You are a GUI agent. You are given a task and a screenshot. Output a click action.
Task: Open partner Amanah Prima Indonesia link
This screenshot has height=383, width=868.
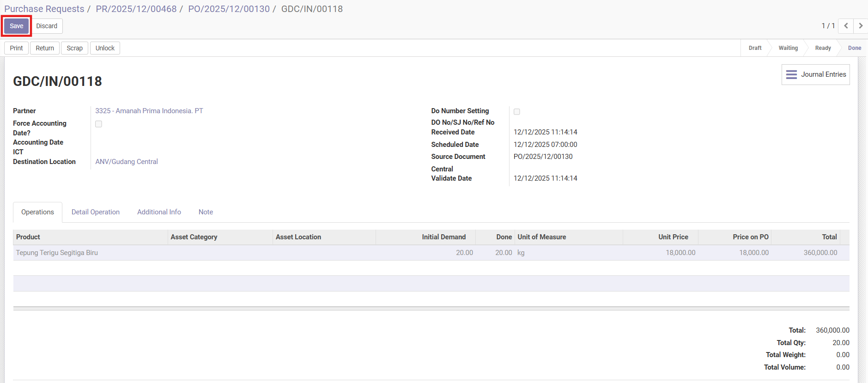(x=149, y=111)
